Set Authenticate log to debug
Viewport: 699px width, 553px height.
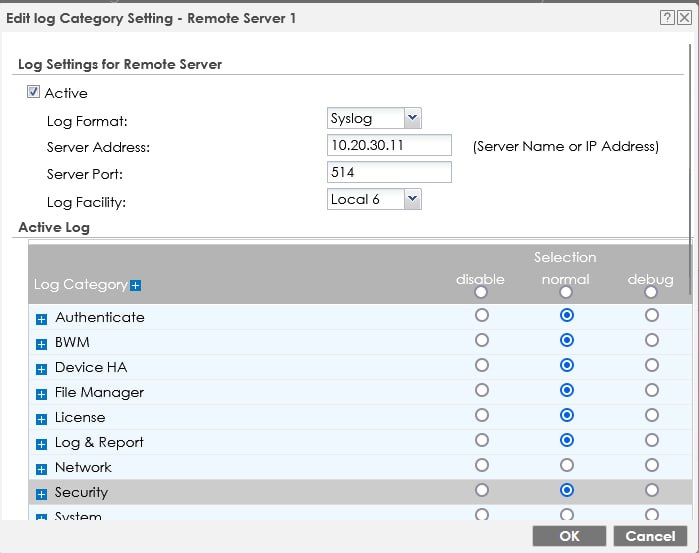pos(652,315)
